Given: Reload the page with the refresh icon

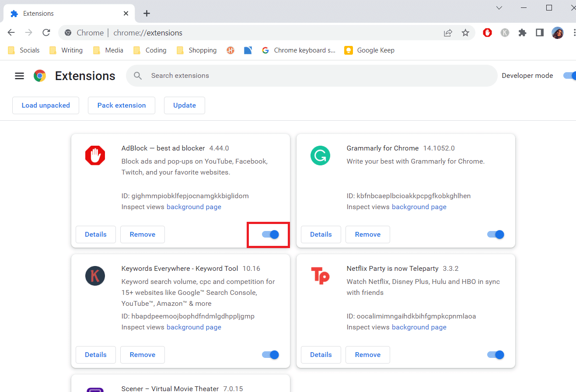Looking at the screenshot, I should [x=46, y=33].
